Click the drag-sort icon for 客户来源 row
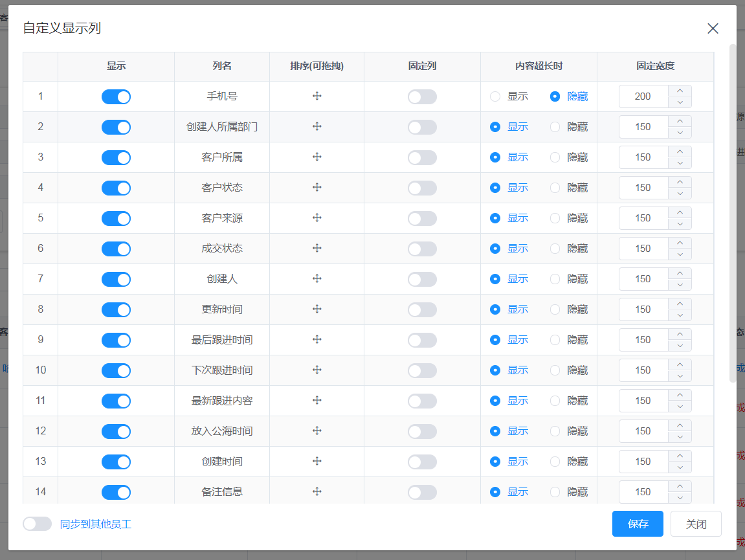 (317, 218)
